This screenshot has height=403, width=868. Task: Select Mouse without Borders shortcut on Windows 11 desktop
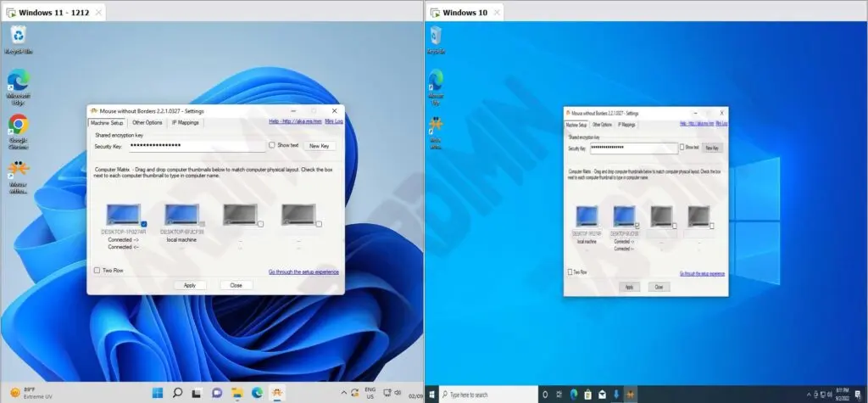[19, 176]
